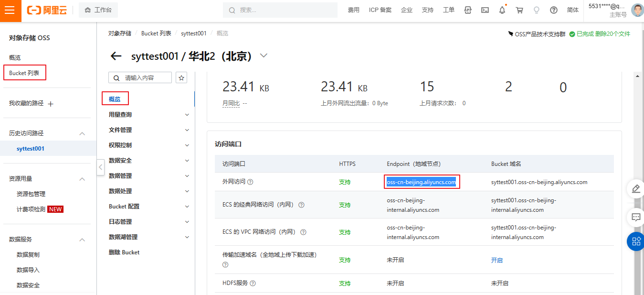This screenshot has width=644, height=295.
Task: Open the notifications bell
Action: (x=502, y=10)
